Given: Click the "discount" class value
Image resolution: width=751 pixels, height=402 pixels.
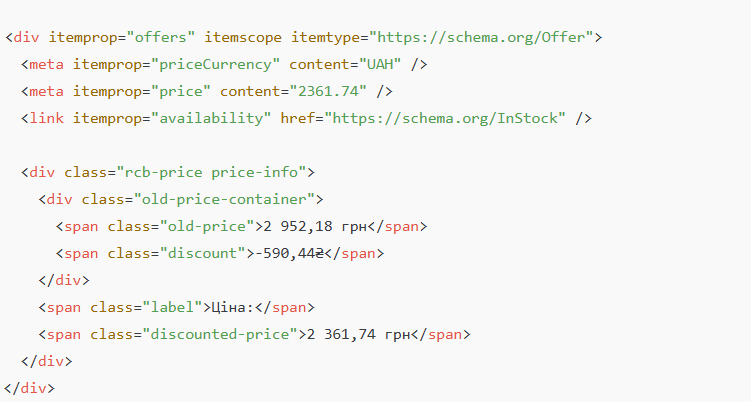Looking at the screenshot, I should tap(203, 253).
